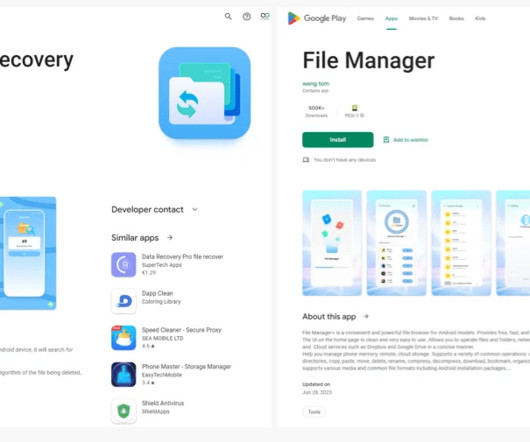Click the EasyTechMobile developer name
Screen dimensions: 530x442
[162, 375]
